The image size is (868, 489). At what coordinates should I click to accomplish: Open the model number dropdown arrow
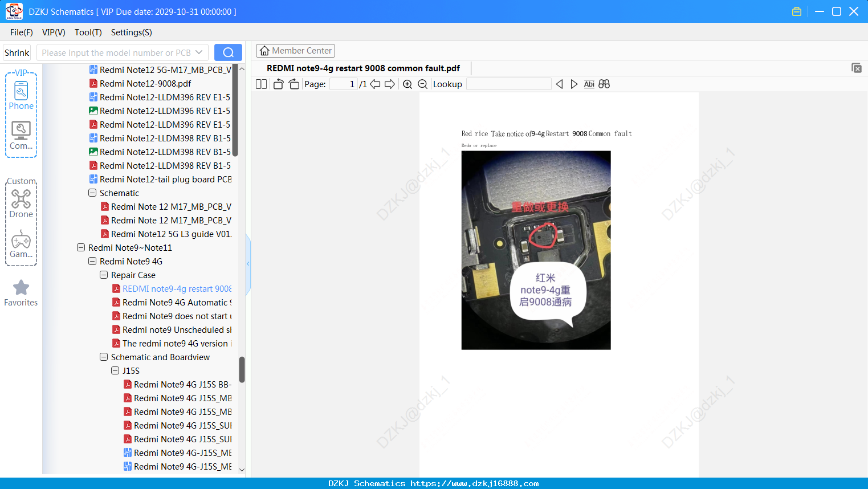pyautogui.click(x=199, y=52)
